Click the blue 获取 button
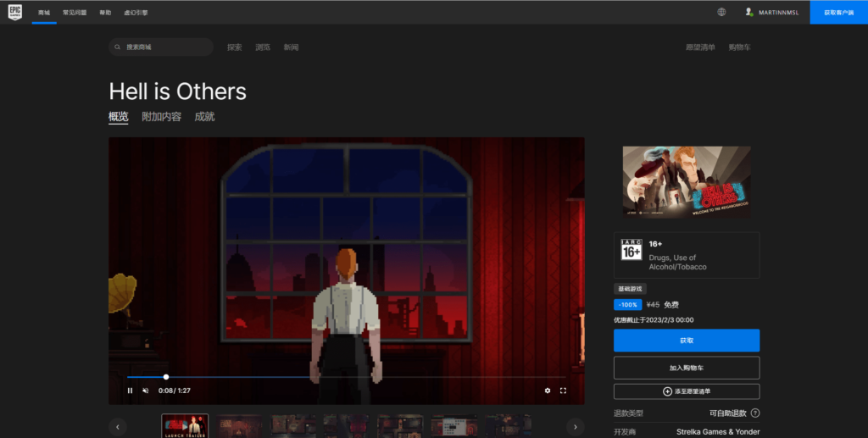Screen dimensions: 868x438 pyautogui.click(x=687, y=341)
